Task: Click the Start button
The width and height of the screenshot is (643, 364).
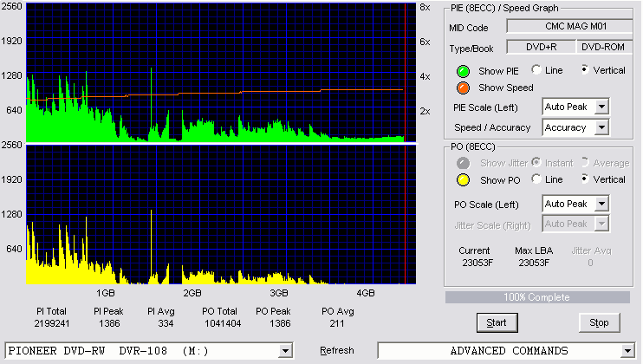Action: [497, 323]
